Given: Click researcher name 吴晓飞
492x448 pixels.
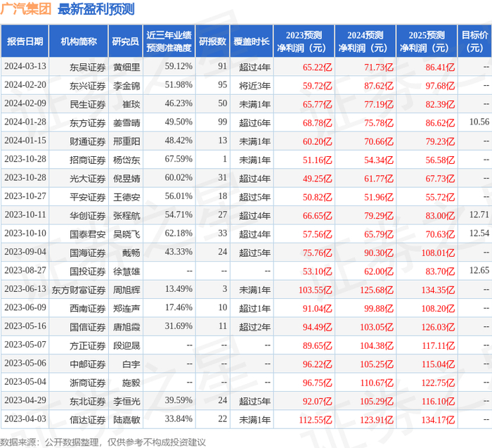Looking at the screenshot, I should click(x=127, y=234).
